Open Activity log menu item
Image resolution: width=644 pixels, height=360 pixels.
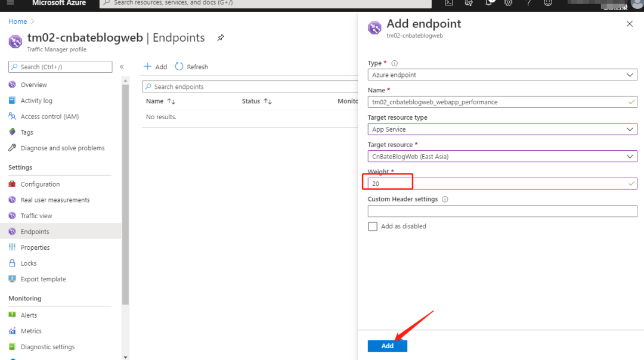pyautogui.click(x=36, y=101)
